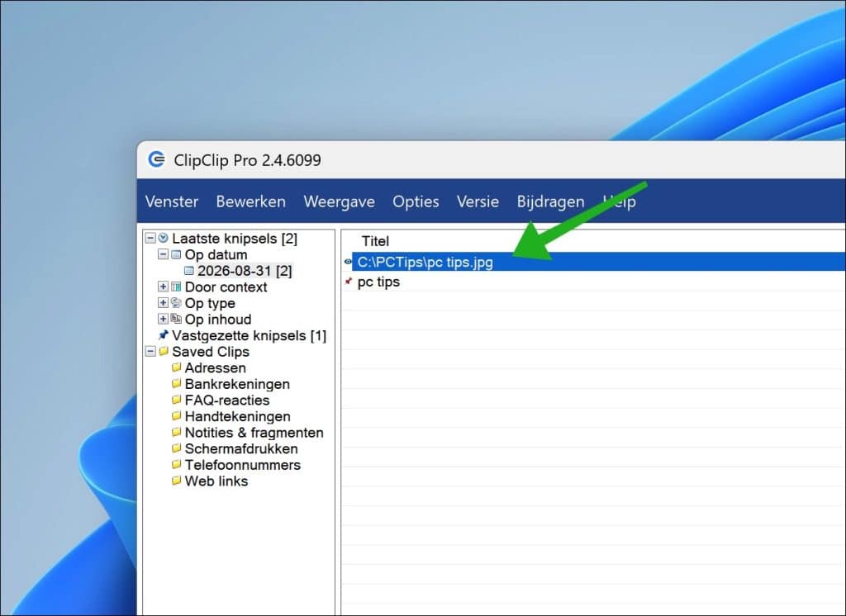
Task: Select the Saved Clips label
Action: [211, 352]
